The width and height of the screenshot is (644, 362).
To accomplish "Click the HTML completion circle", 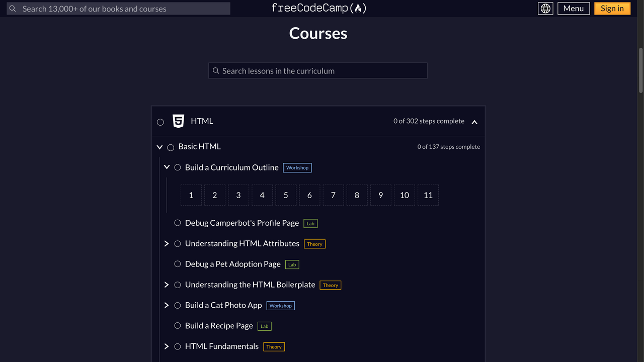I will coord(160,122).
